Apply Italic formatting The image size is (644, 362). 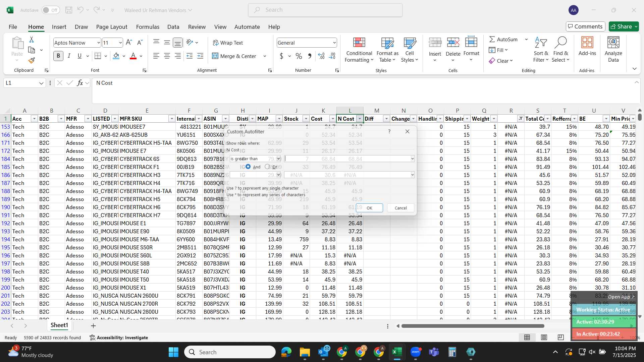(69, 56)
